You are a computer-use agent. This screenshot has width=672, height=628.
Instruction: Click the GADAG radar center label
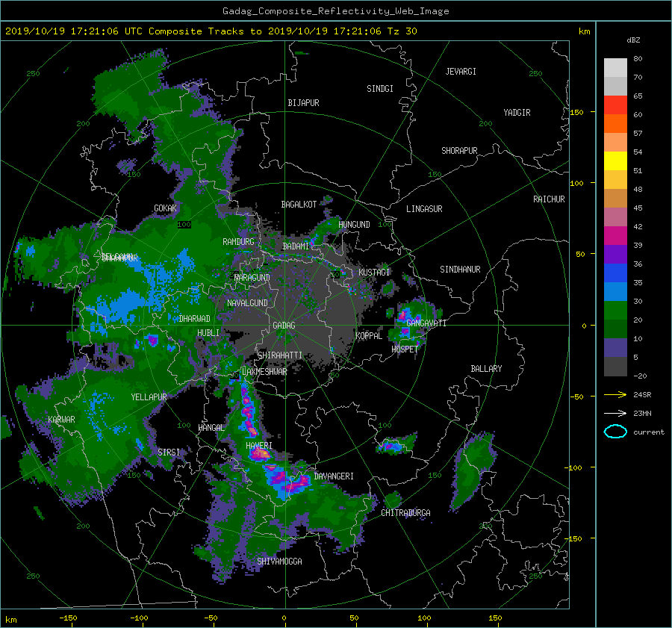point(284,326)
